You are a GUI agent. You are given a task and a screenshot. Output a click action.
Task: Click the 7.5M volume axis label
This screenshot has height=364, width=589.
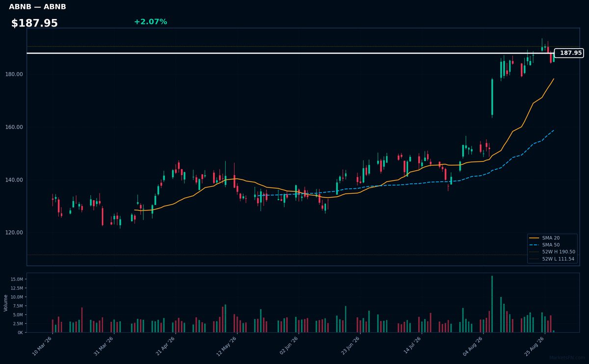[x=17, y=306]
